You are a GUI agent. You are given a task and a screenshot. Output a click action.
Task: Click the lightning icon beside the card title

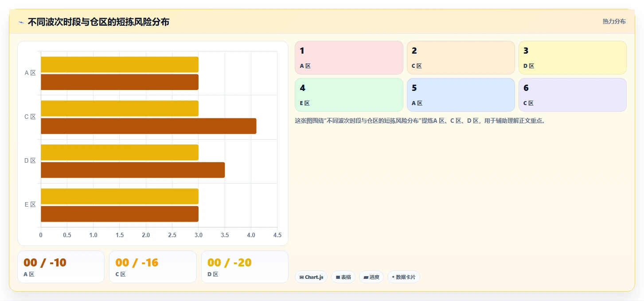[21, 22]
